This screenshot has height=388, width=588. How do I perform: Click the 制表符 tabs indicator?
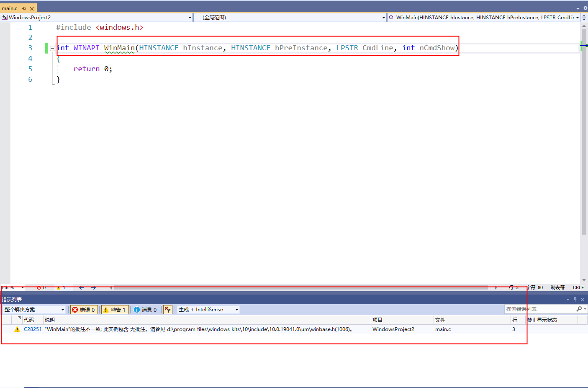[x=557, y=287]
